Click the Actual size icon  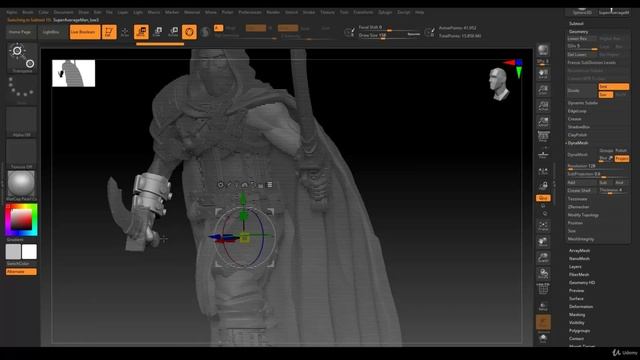[543, 106]
